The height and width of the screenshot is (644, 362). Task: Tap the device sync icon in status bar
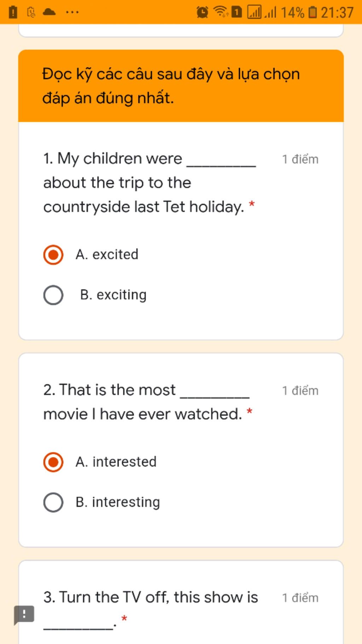[31, 12]
